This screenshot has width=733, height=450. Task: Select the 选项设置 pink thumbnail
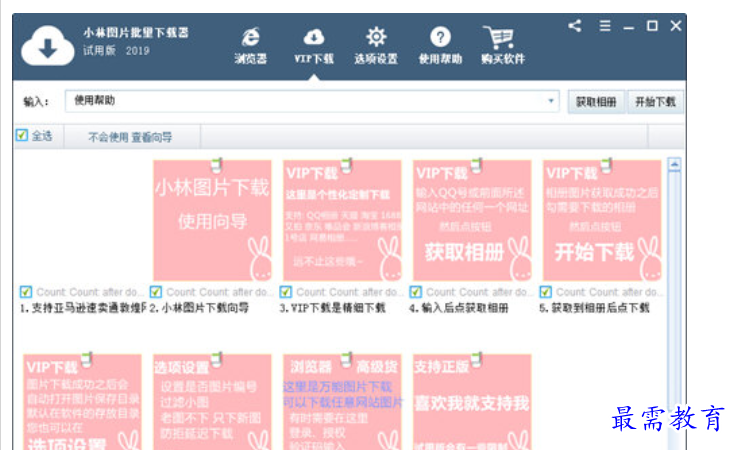(212, 402)
